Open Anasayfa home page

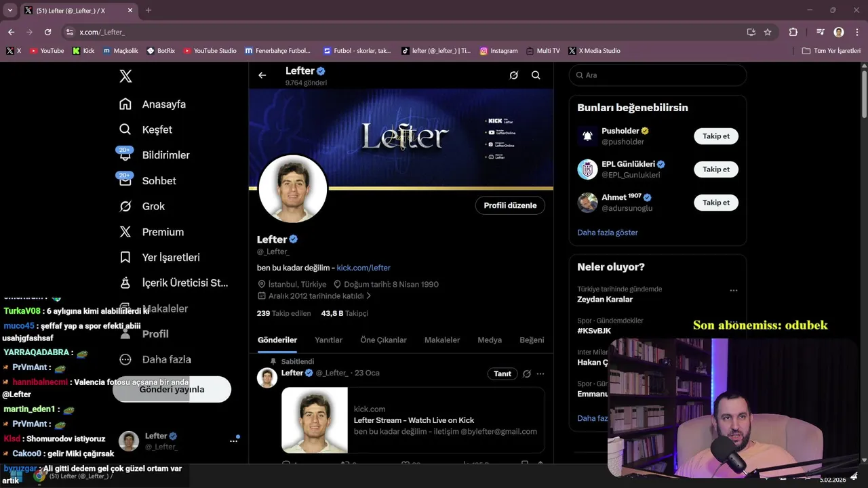(153, 104)
